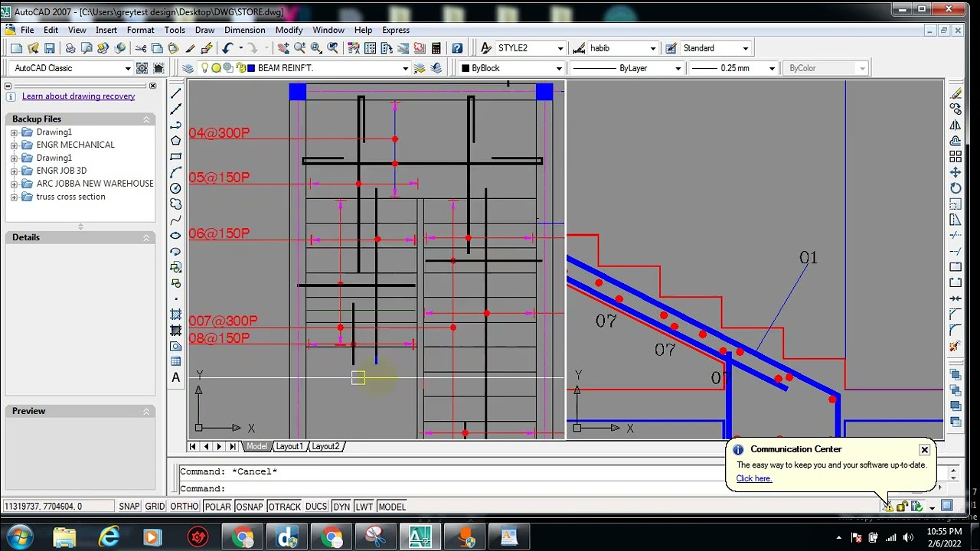Toggle LWT lineweight display

click(x=364, y=507)
